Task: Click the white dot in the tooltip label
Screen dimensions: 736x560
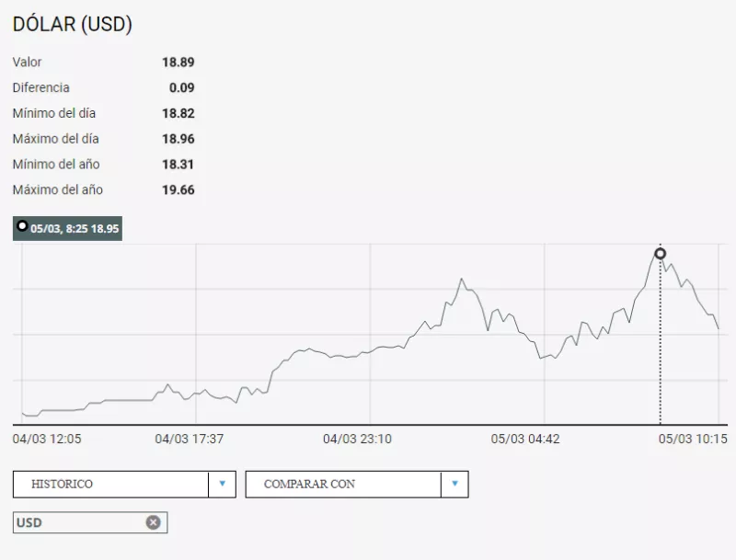Action: [22, 226]
